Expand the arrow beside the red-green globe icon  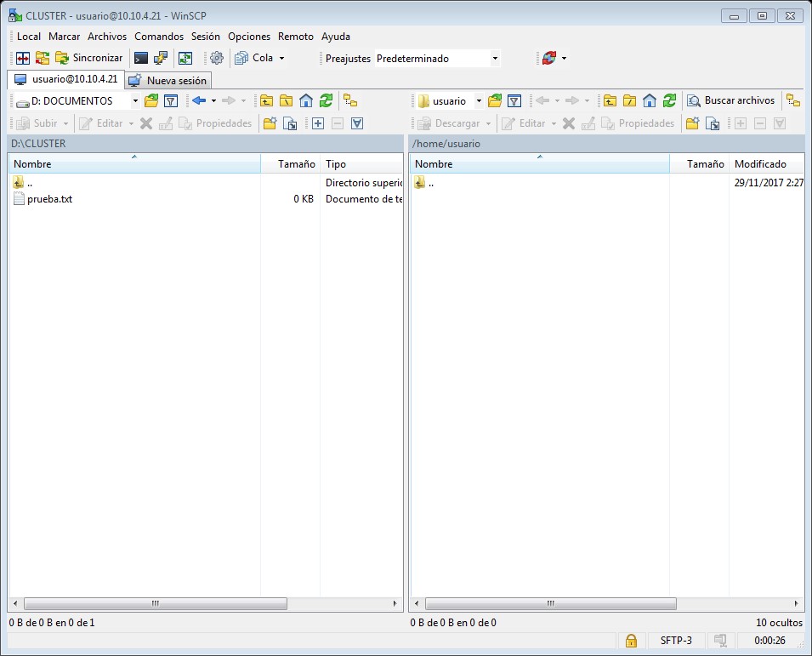[x=564, y=58]
